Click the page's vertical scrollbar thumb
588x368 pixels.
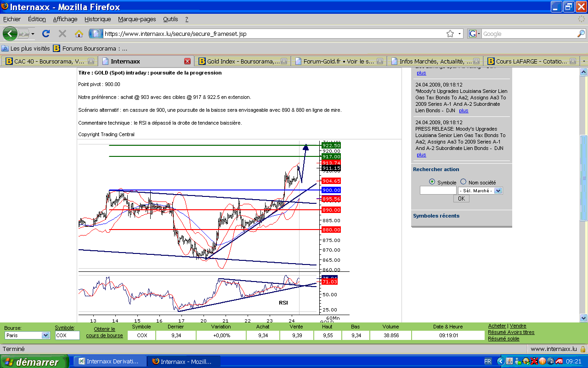click(x=583, y=178)
